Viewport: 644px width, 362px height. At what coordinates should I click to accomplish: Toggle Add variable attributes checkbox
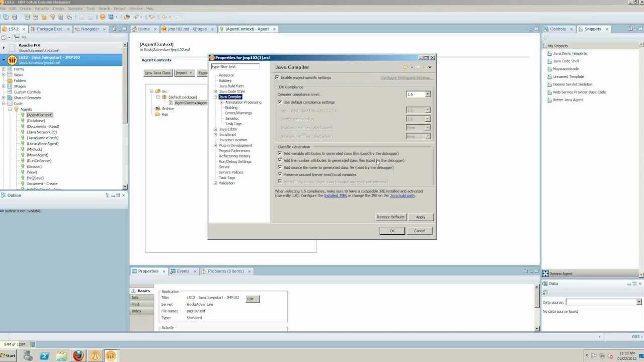[x=280, y=153]
